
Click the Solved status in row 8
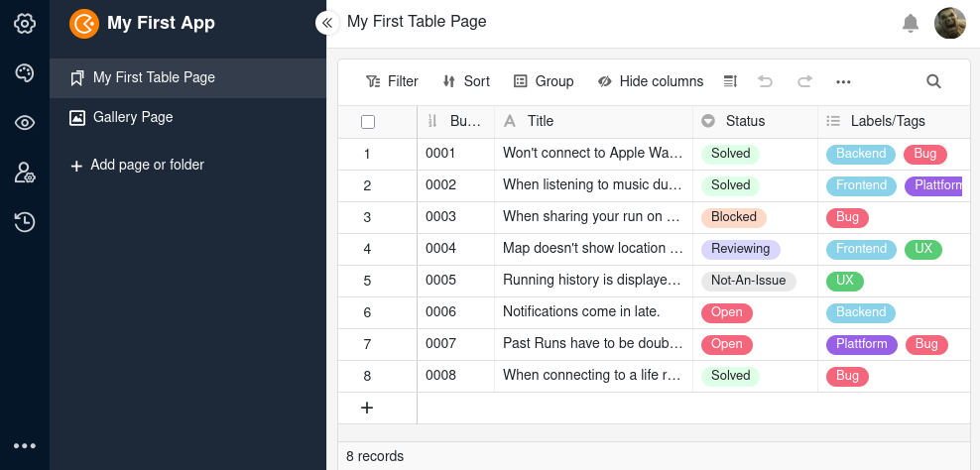click(x=730, y=376)
